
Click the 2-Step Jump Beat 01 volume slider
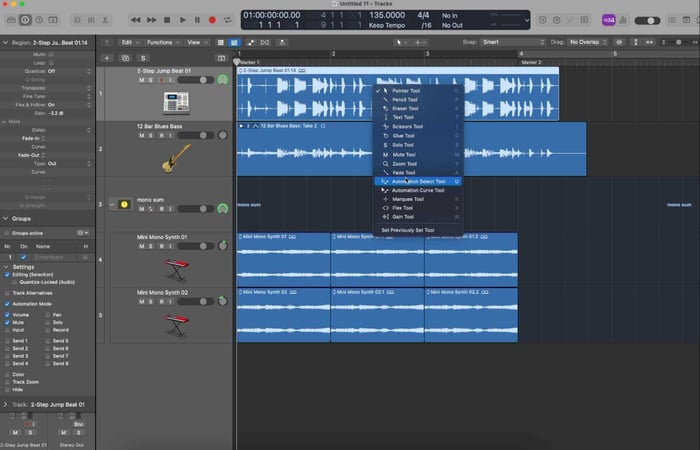click(196, 80)
